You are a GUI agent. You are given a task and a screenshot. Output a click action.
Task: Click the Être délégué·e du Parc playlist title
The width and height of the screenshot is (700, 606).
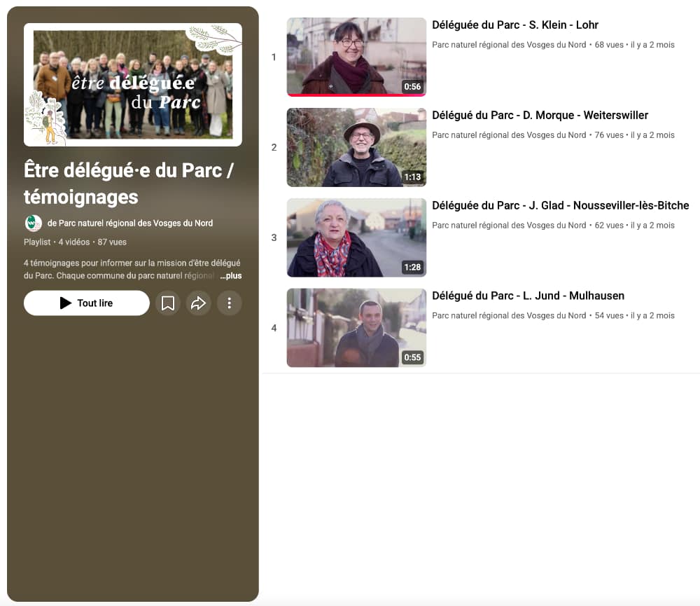click(128, 183)
